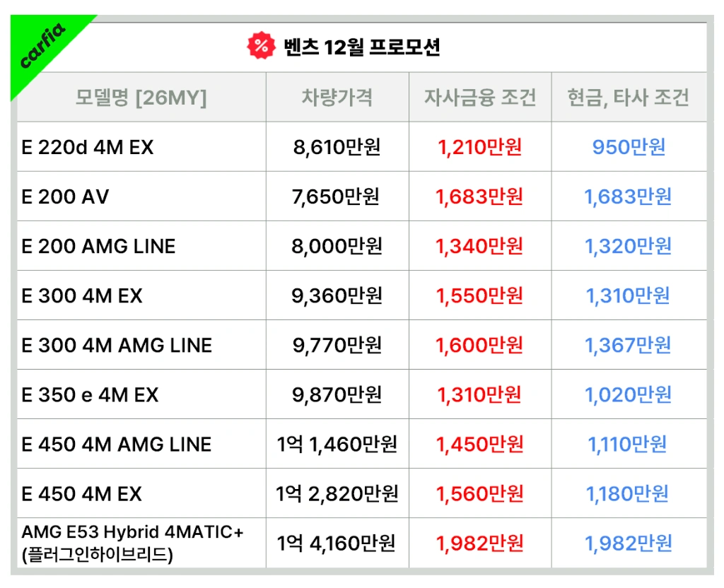Click the red discount '1,683만원'
The height and width of the screenshot is (588, 724).
click(480, 196)
